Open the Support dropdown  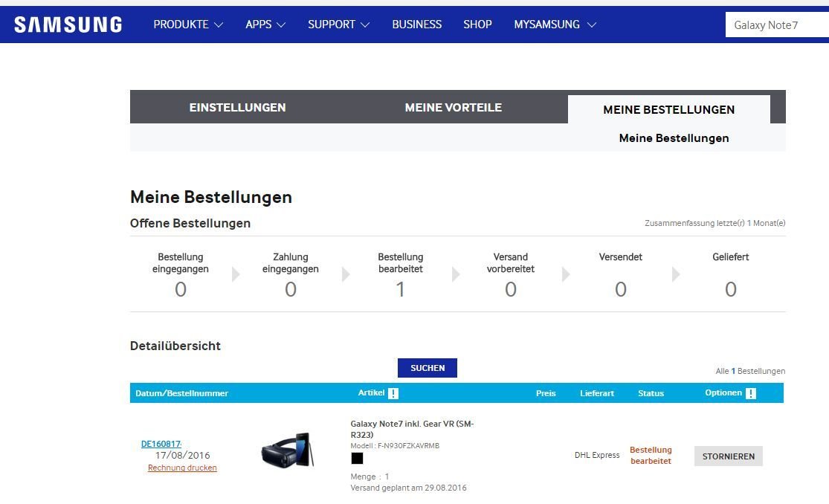click(338, 25)
